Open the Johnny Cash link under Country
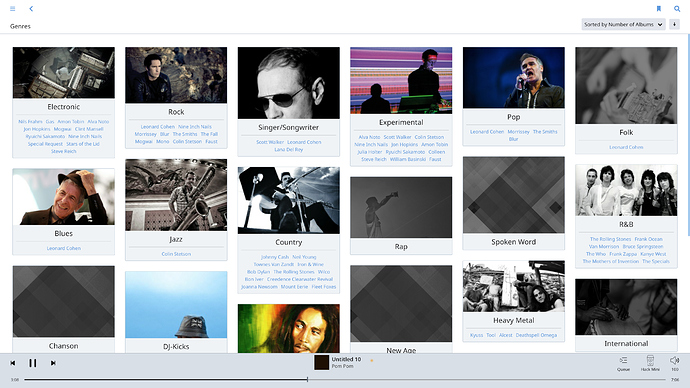Image resolution: width=690 pixels, height=388 pixels. tap(275, 257)
